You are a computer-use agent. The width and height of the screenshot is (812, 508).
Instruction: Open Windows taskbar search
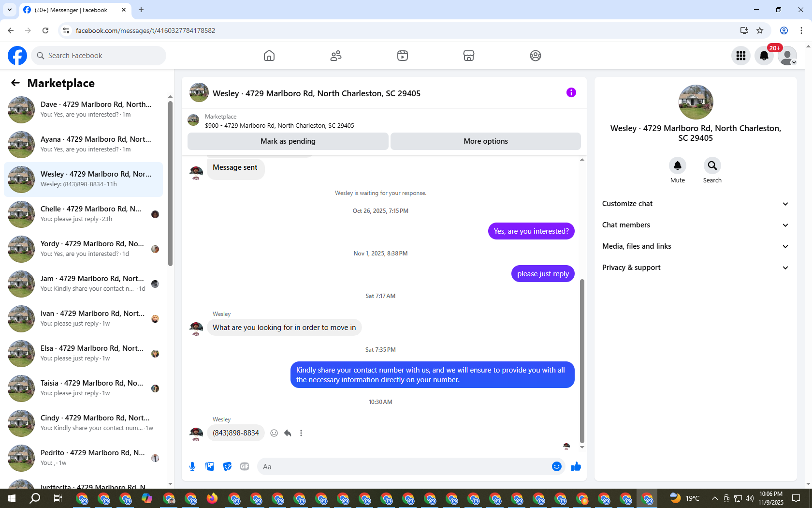(35, 498)
